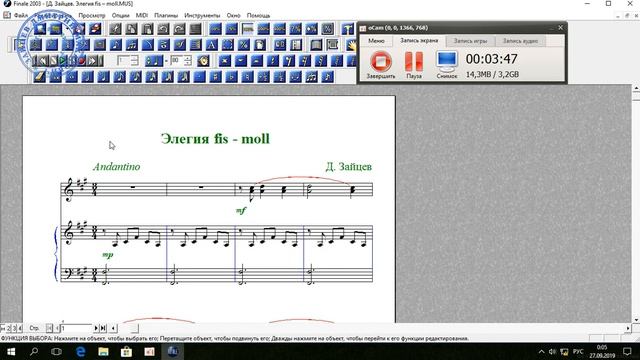Select the Smart Shape slur tool
The image size is (640, 360).
pyautogui.click(x=147, y=44)
